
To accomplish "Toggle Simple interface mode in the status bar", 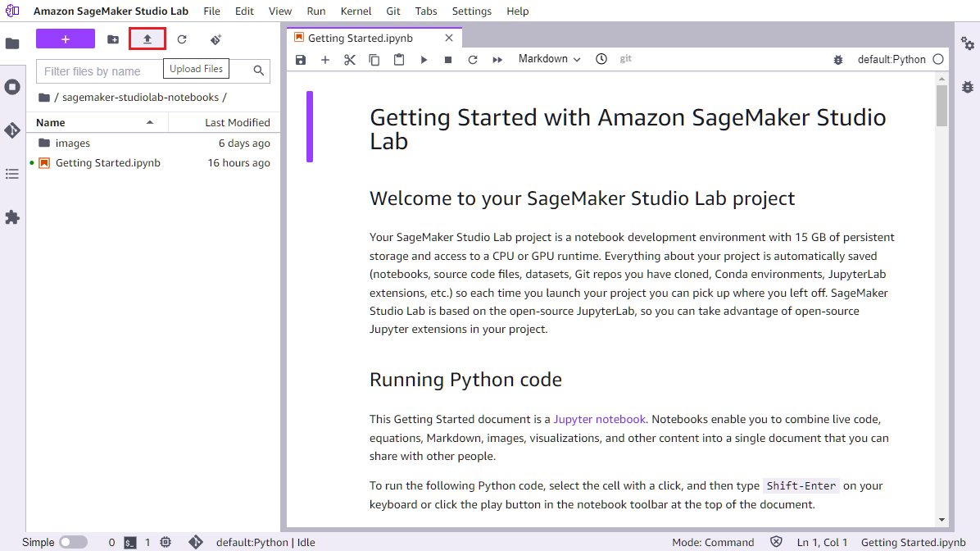I will coord(73,542).
